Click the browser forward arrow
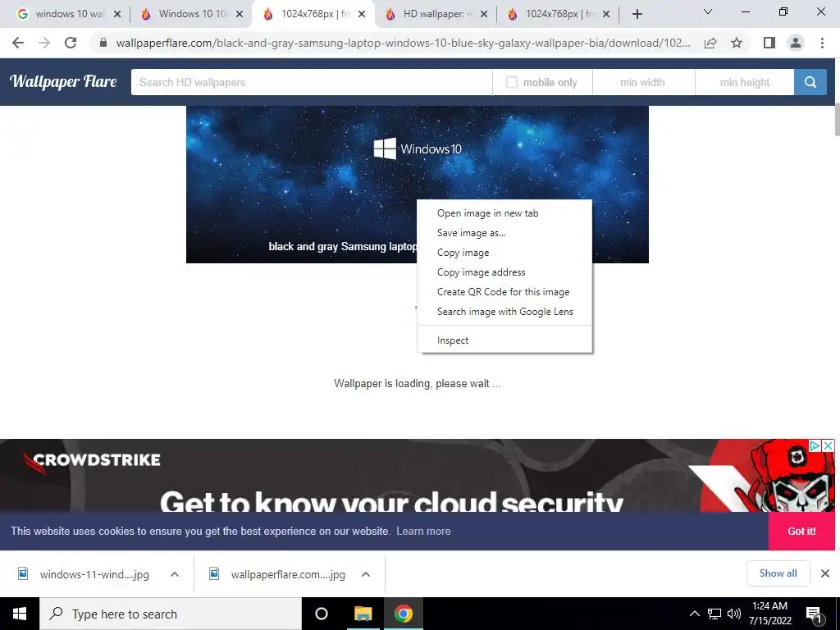The height and width of the screenshot is (630, 840). (x=44, y=43)
